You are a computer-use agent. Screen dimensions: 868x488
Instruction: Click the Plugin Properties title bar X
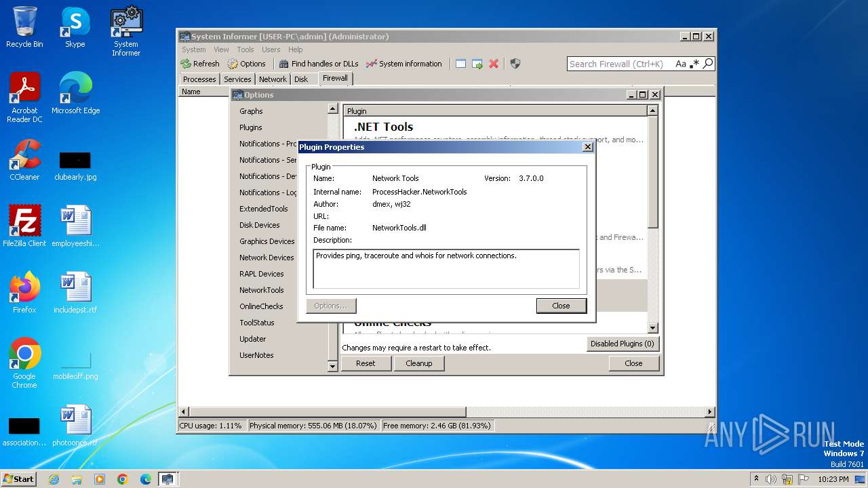pos(588,147)
